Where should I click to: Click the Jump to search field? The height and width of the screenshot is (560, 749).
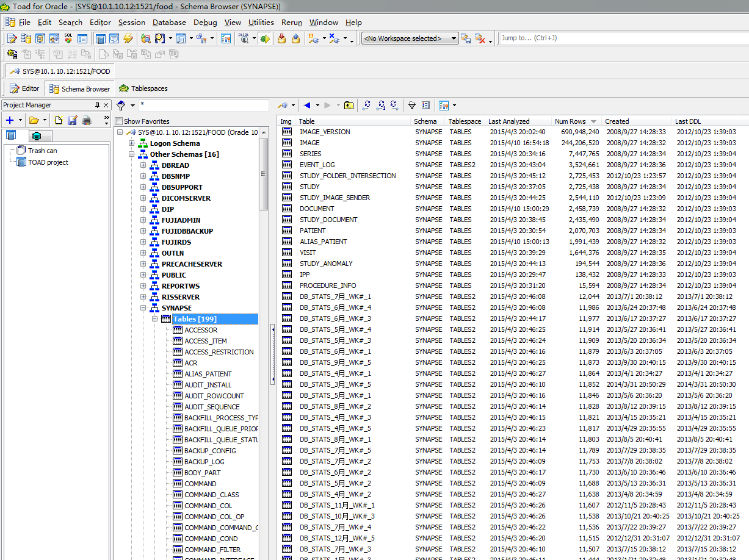coord(624,38)
